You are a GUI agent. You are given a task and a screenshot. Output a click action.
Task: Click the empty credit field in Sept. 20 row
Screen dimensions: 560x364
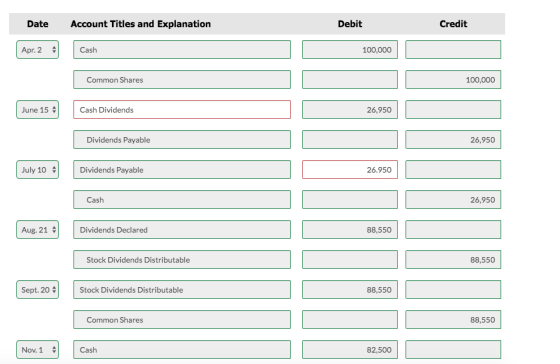coord(453,290)
